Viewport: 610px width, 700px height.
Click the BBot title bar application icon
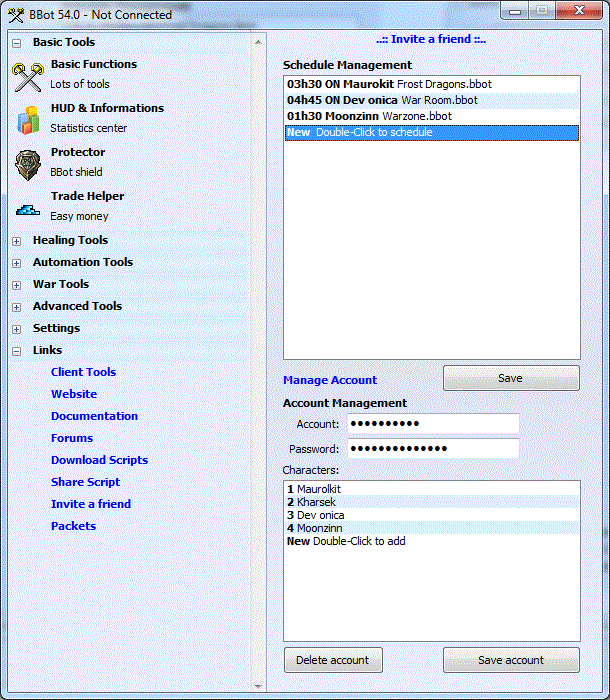tap(15, 14)
